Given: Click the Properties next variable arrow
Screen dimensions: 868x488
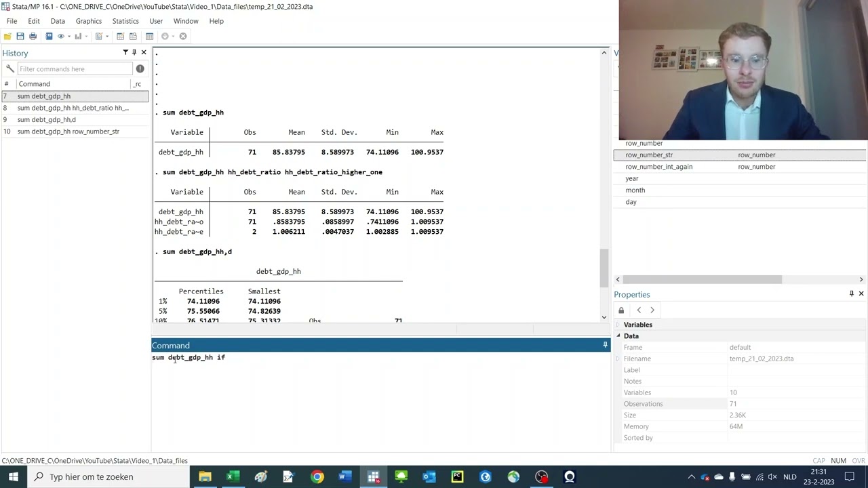Looking at the screenshot, I should pos(652,310).
